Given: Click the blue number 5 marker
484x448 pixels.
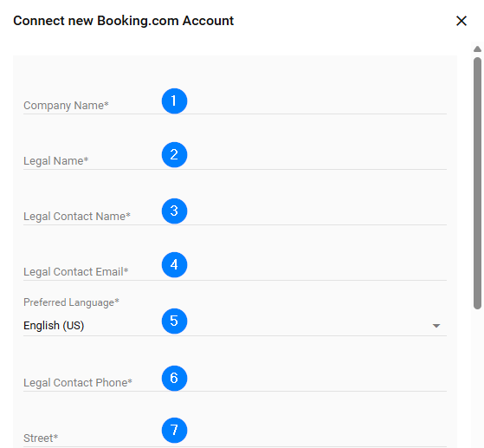Looking at the screenshot, I should click(x=174, y=321).
